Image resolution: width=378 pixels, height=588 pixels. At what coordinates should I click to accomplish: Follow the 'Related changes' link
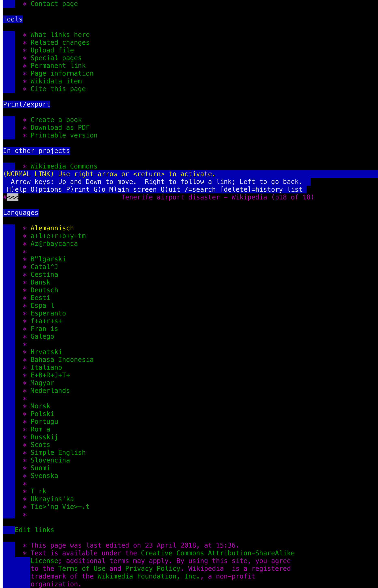(60, 42)
